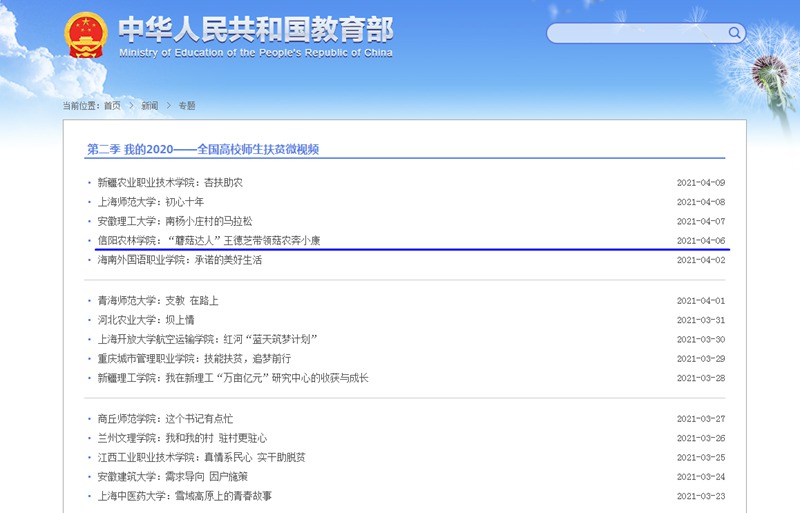This screenshot has height=513, width=800.
Task: Click inside the search input box
Action: (640, 33)
